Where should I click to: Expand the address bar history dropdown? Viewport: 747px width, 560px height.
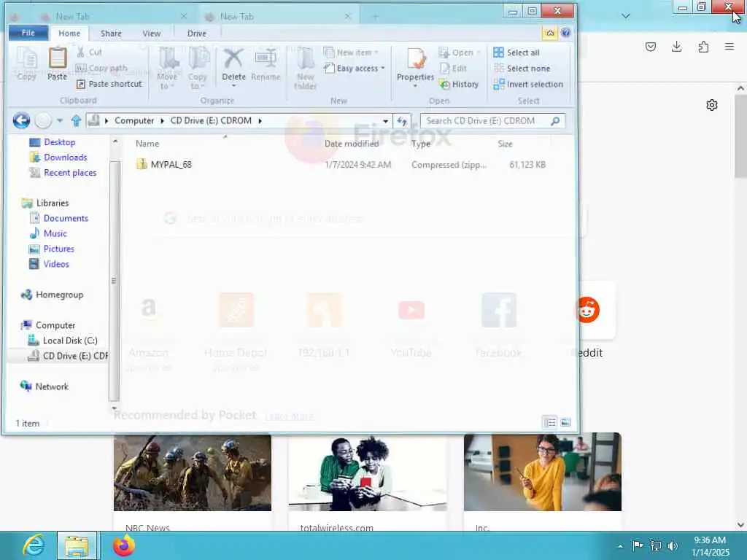click(385, 121)
